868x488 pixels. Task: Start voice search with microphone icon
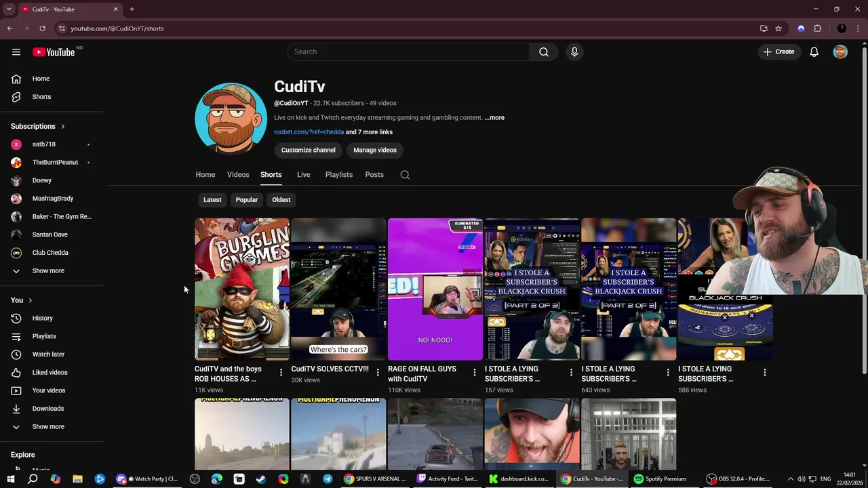[574, 52]
